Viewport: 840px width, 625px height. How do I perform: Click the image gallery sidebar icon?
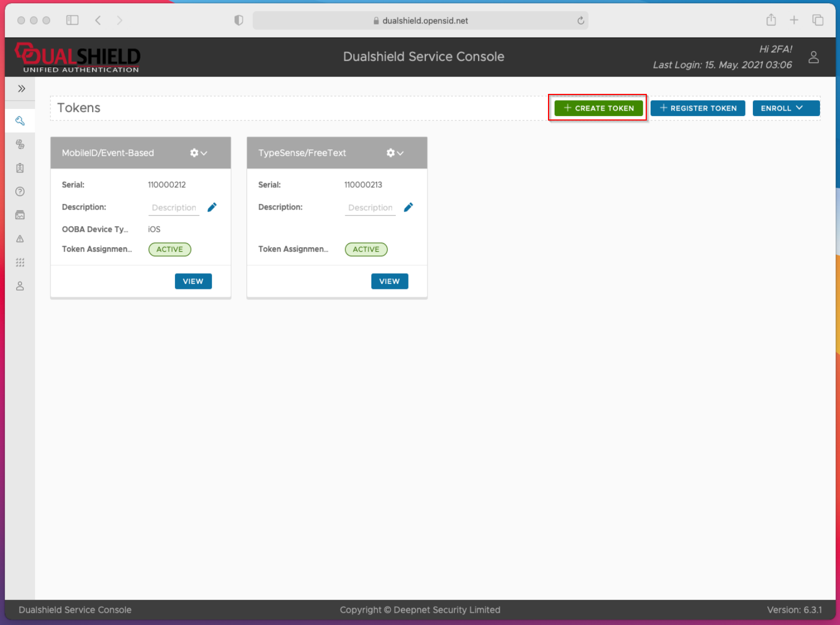point(20,215)
